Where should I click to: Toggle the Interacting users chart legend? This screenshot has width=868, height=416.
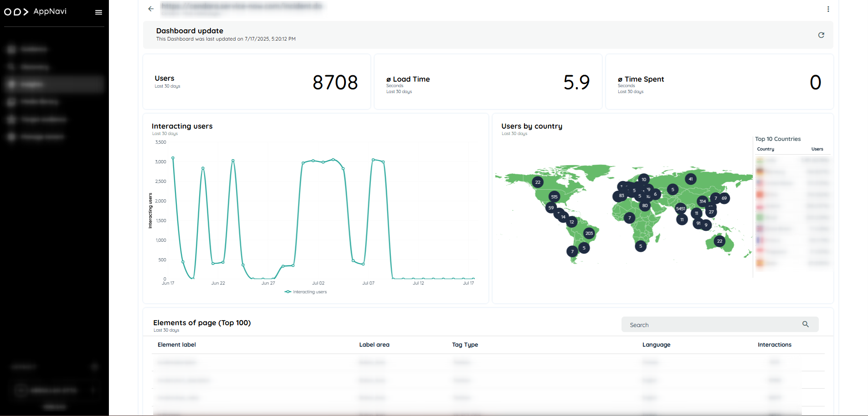click(306, 292)
